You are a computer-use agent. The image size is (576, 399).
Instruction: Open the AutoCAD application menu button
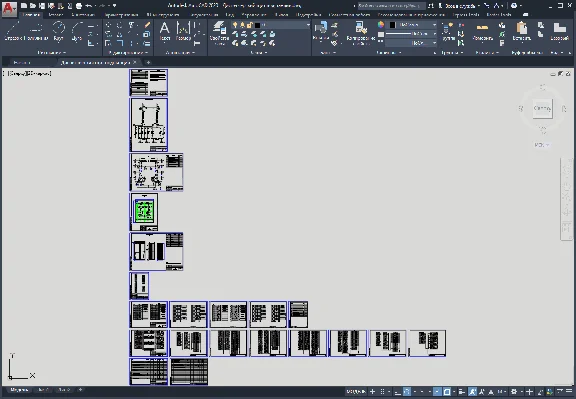pos(9,8)
